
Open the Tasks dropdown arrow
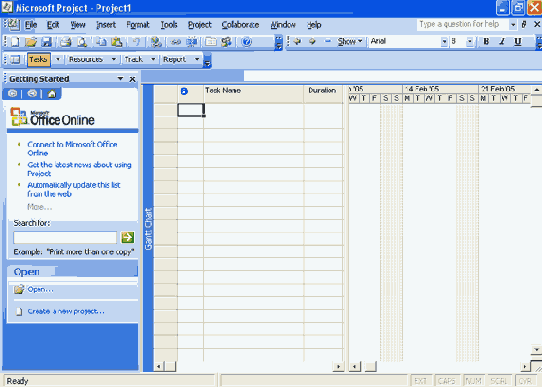pos(58,59)
